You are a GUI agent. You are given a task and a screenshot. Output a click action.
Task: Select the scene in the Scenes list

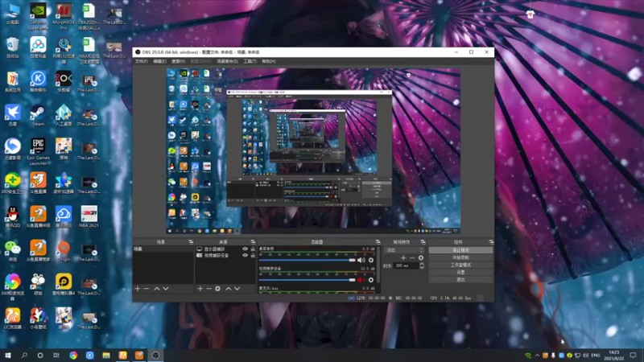point(163,249)
